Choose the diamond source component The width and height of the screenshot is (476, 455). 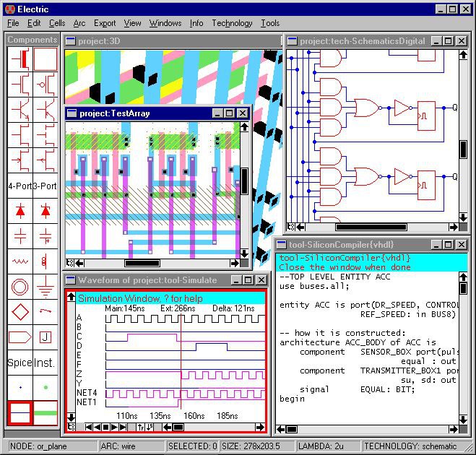[x=20, y=312]
